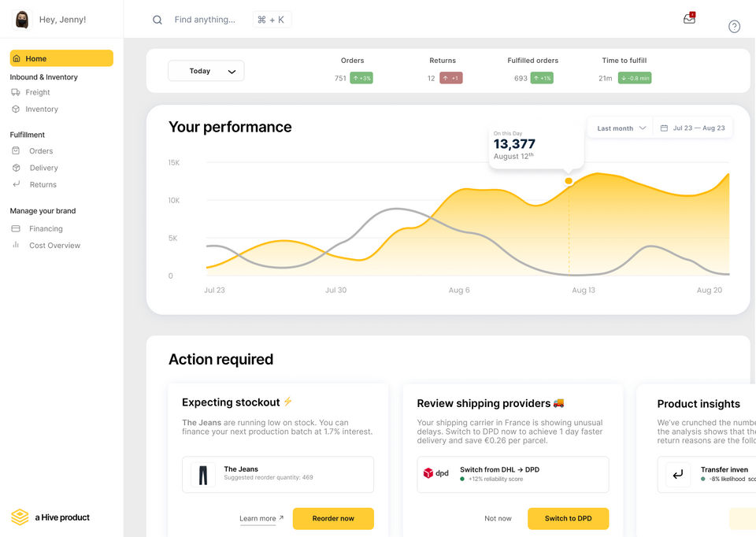Click the Product insights card title
The image size is (756, 537).
[x=699, y=403]
